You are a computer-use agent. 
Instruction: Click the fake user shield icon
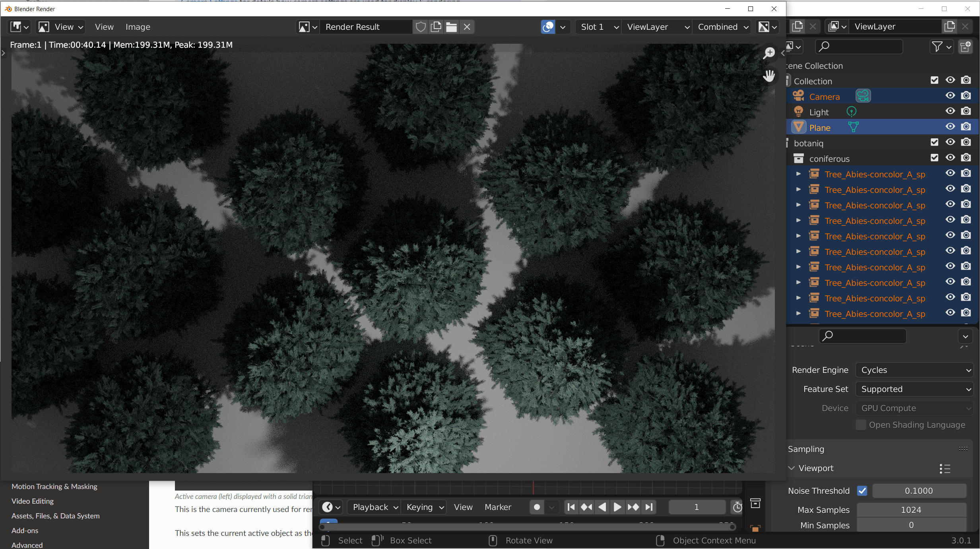pos(420,27)
